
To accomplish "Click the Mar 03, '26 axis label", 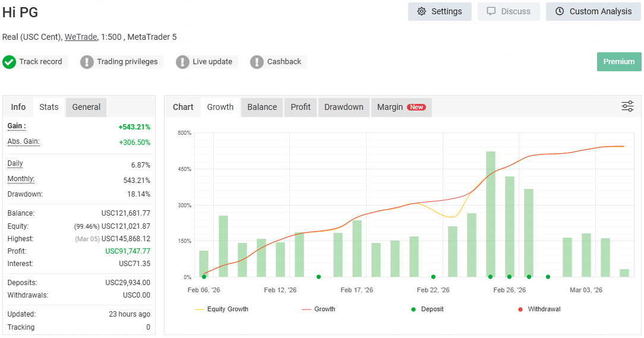I will pos(586,290).
